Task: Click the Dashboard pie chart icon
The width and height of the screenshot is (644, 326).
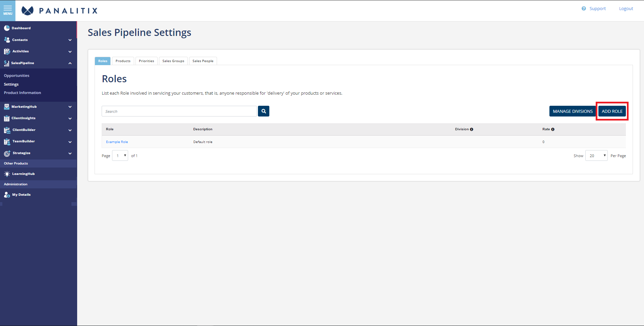Action: (x=7, y=28)
